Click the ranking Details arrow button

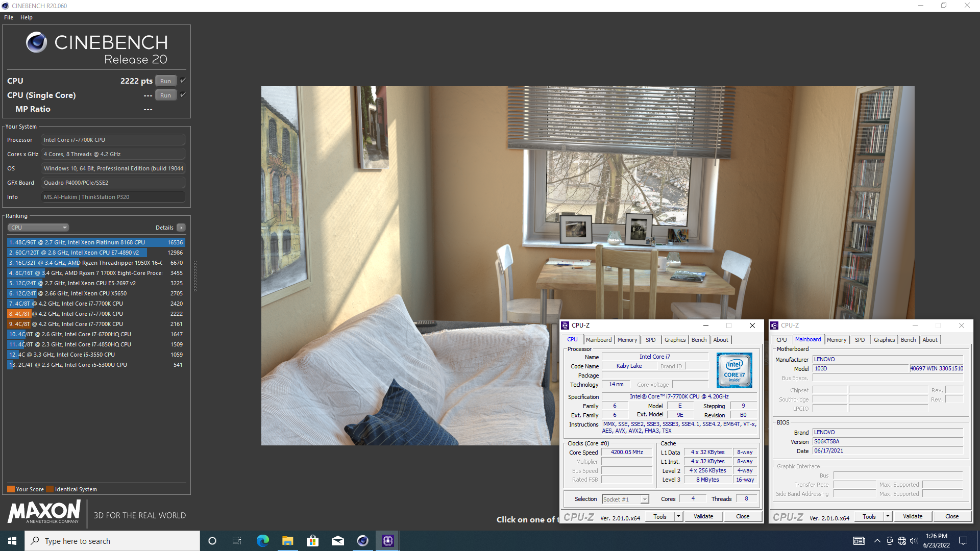click(x=181, y=228)
